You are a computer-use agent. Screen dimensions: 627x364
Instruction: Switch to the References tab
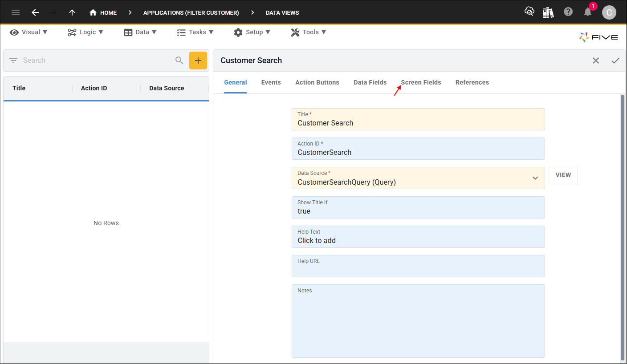click(x=472, y=82)
